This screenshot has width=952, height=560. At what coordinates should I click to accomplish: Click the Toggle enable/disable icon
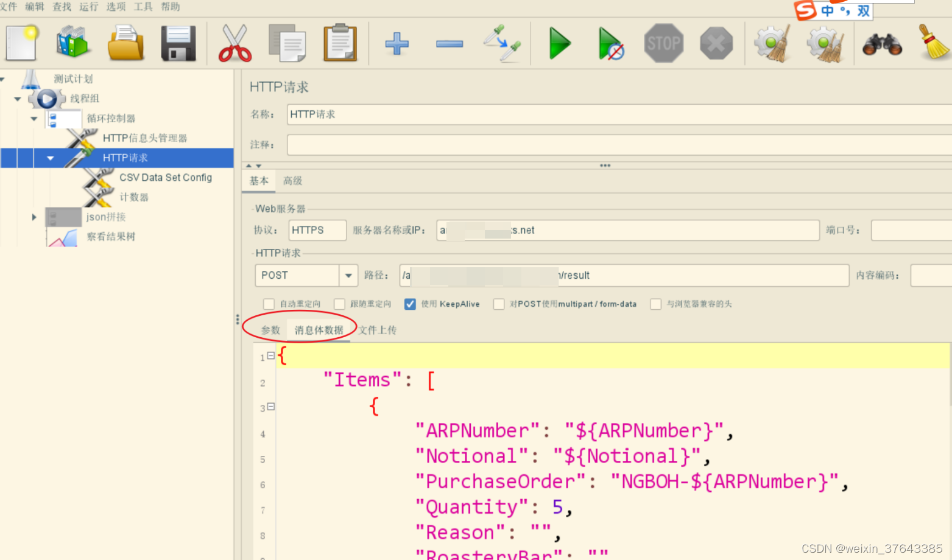pyautogui.click(x=502, y=43)
